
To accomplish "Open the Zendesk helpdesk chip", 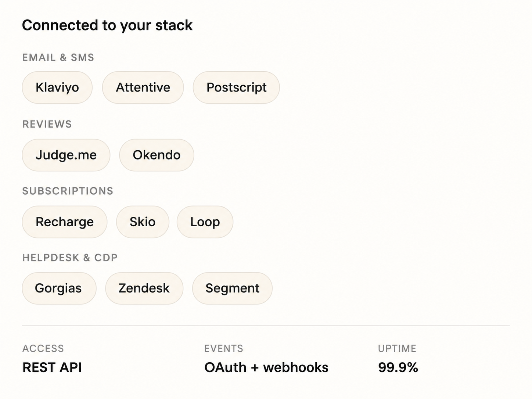I will tap(144, 288).
